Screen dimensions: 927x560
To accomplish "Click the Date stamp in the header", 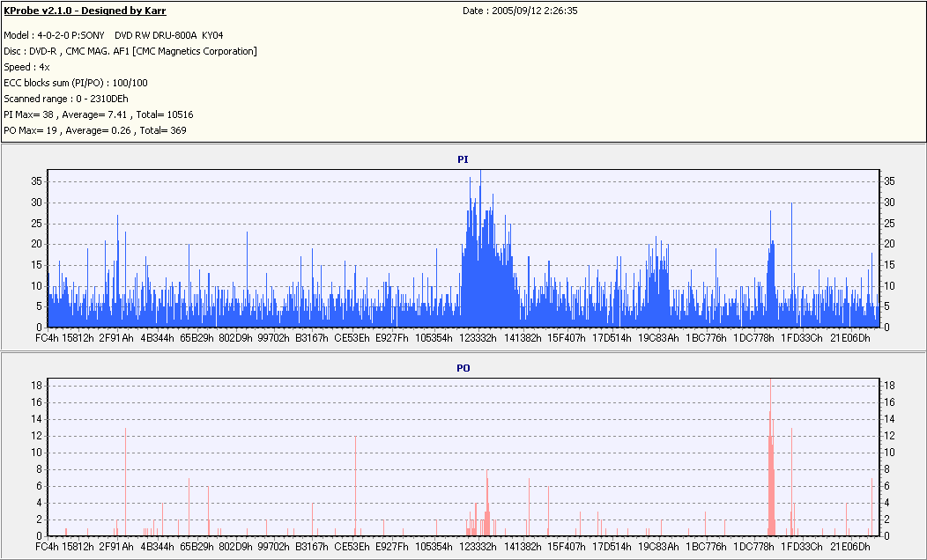I will tap(520, 11).
